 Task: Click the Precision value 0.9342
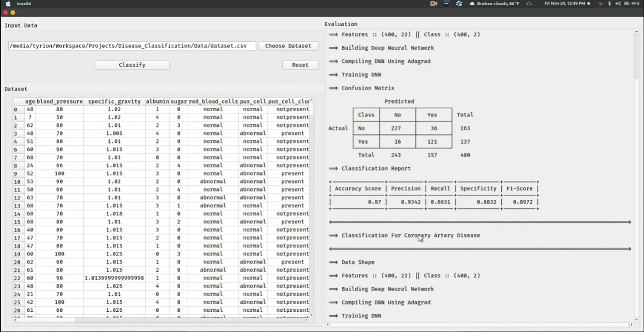(x=411, y=202)
